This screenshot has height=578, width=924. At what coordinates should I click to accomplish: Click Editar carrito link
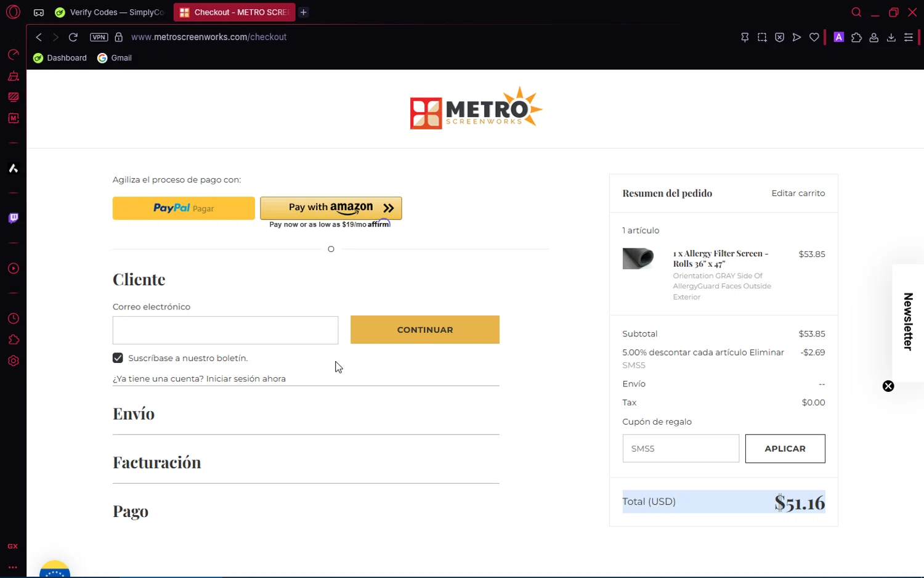798,193
